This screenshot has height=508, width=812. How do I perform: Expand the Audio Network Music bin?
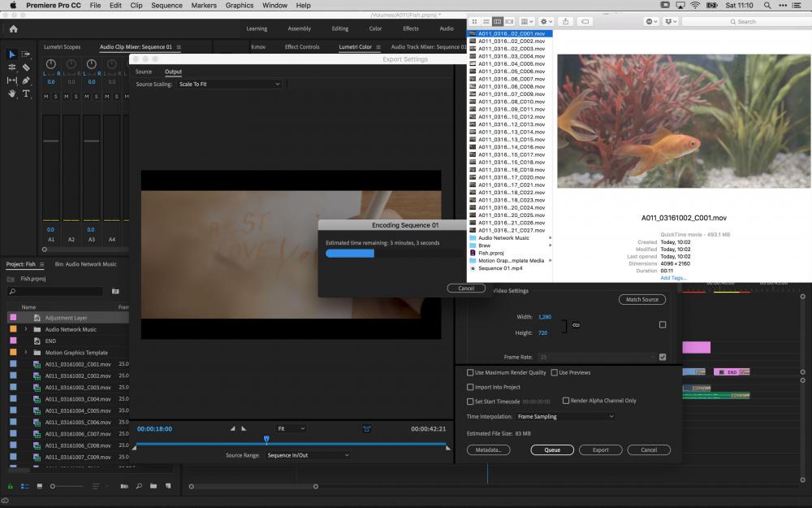pos(26,329)
